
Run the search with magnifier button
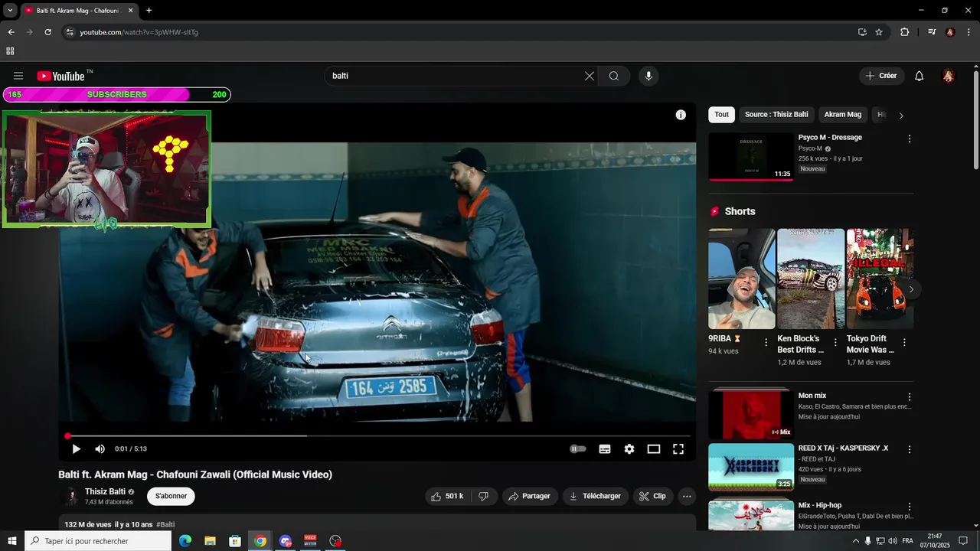614,76
